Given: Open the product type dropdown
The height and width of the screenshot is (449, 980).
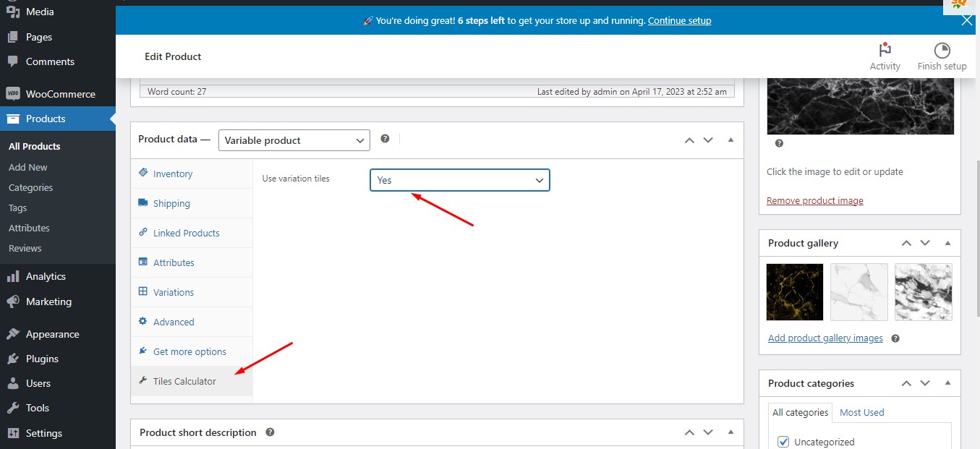Looking at the screenshot, I should click(294, 140).
